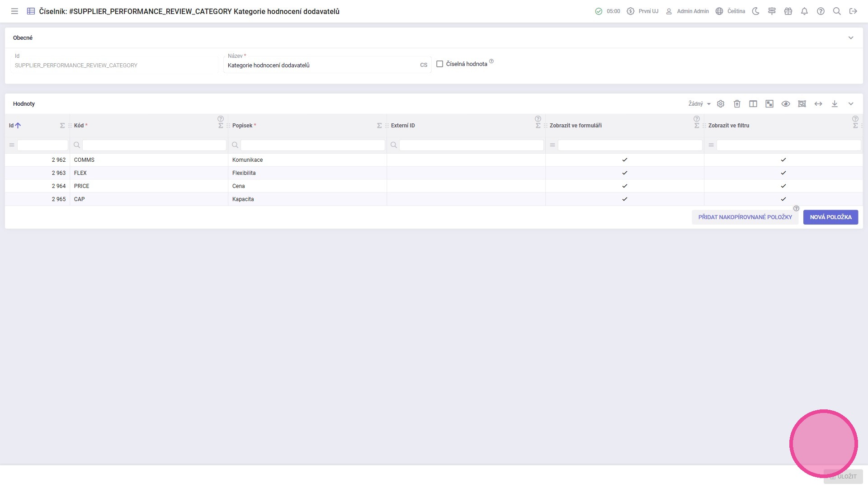Click the Nová položka button
868x488 pixels.
pos(830,217)
